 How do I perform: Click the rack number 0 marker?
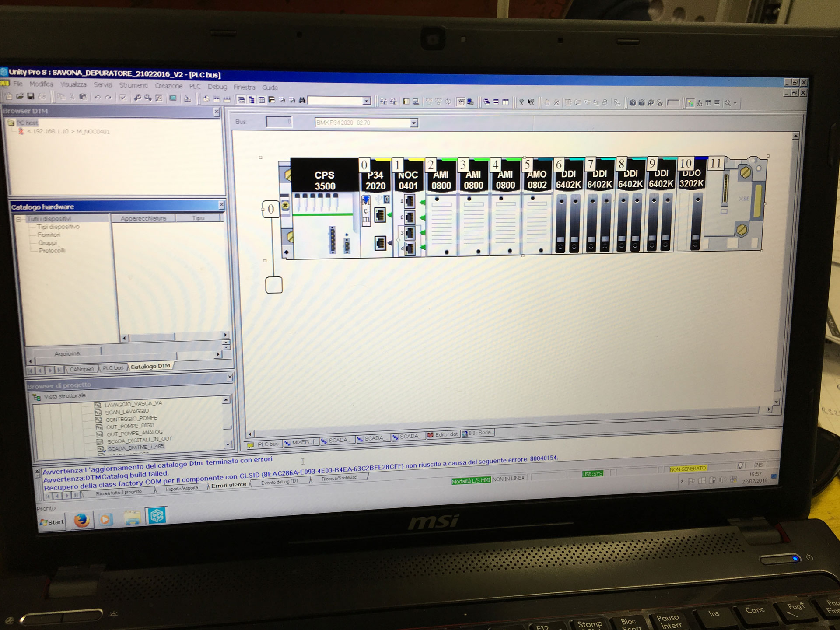click(270, 209)
